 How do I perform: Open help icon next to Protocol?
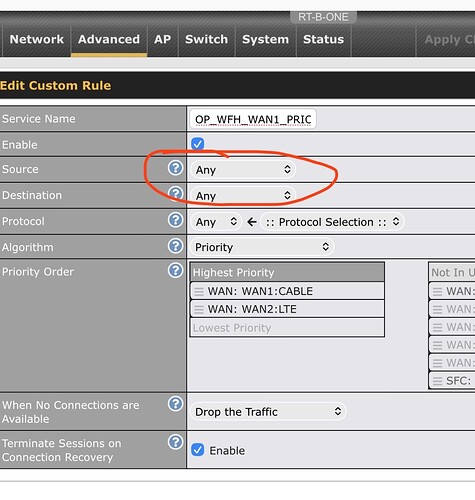pyautogui.click(x=175, y=220)
